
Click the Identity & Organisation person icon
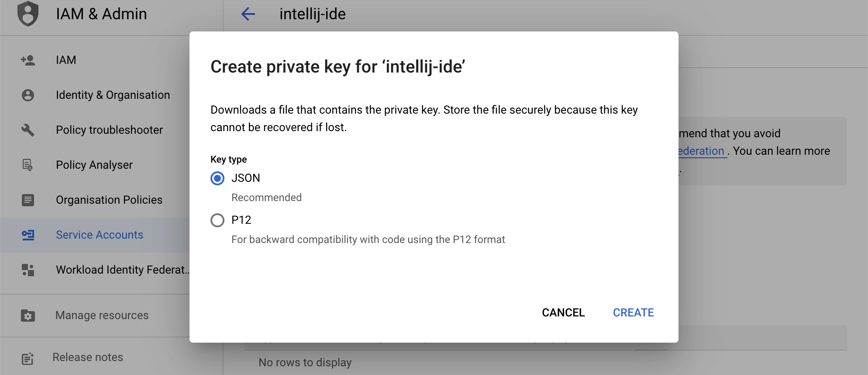coord(28,95)
